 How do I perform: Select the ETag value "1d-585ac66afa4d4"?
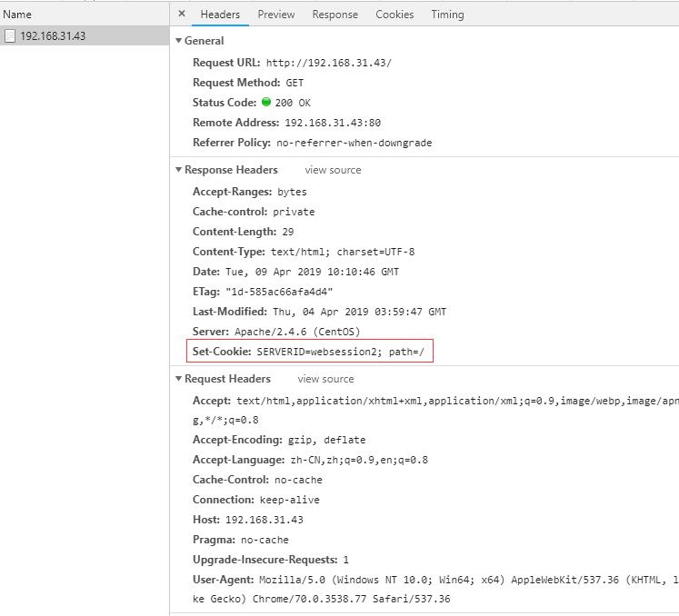pyautogui.click(x=279, y=292)
